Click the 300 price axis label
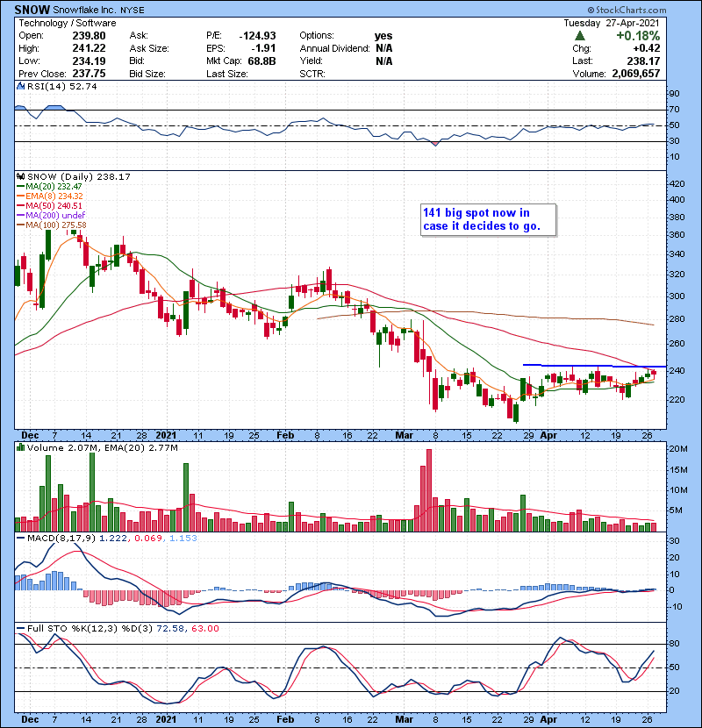This screenshot has height=728, width=702. tap(677, 296)
